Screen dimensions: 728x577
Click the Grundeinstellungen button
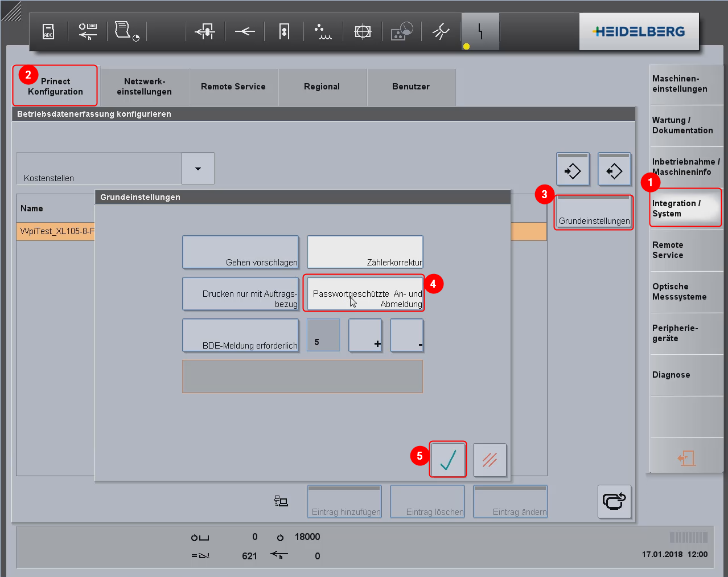pos(594,212)
